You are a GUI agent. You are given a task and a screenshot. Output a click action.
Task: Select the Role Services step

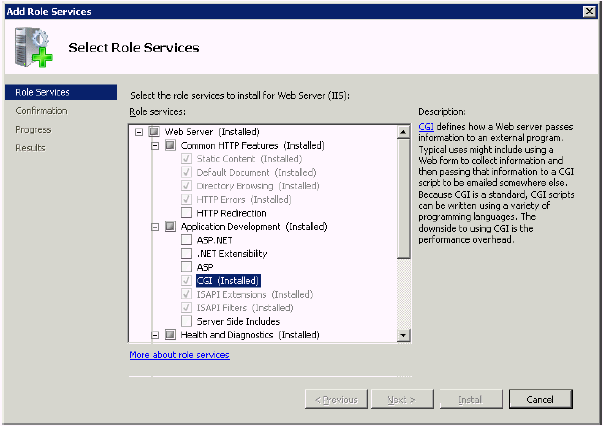coord(61,92)
